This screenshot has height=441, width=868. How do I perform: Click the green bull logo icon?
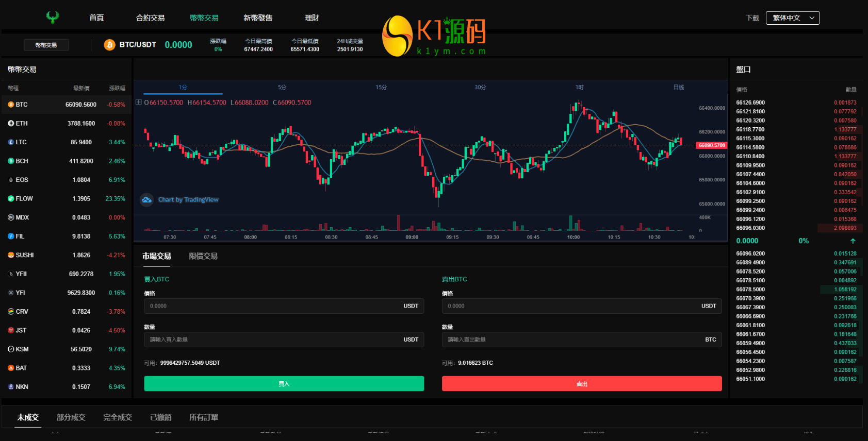tap(52, 18)
